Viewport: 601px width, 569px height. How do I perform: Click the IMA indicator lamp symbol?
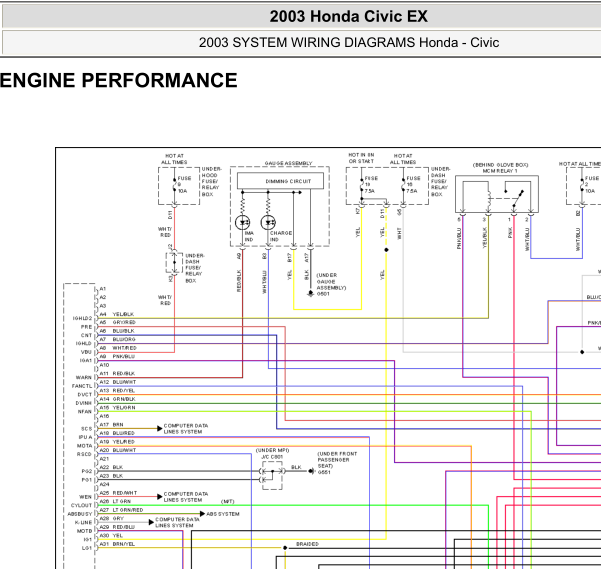243,222
